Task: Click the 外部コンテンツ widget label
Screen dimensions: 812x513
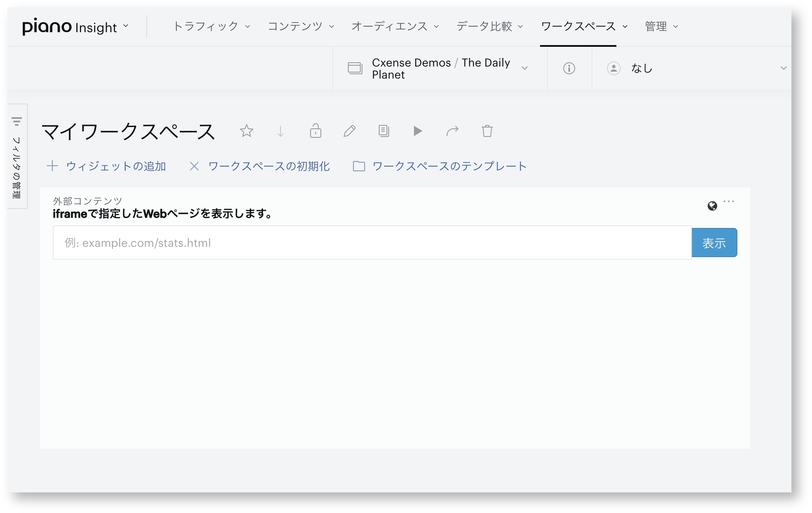Action: 88,201
